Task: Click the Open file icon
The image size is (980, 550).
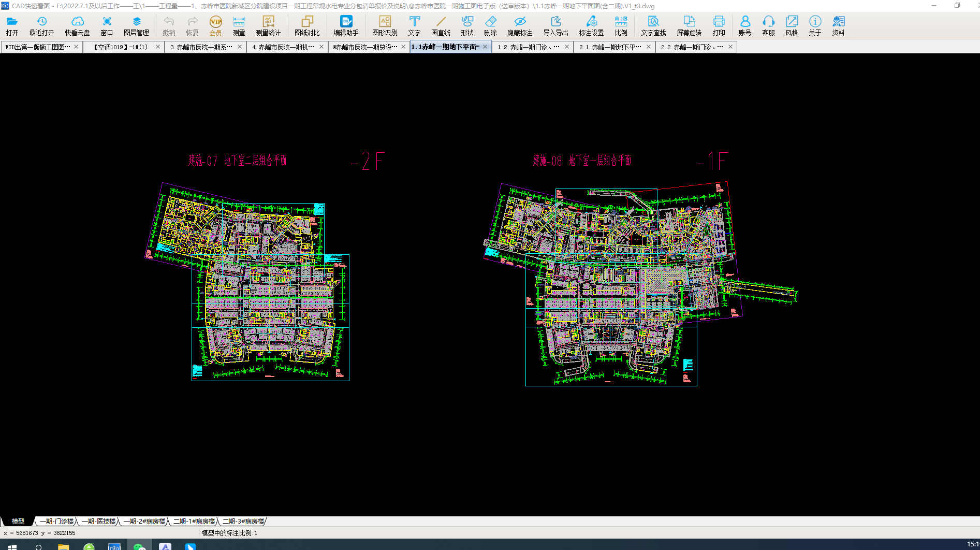Action: (x=12, y=26)
